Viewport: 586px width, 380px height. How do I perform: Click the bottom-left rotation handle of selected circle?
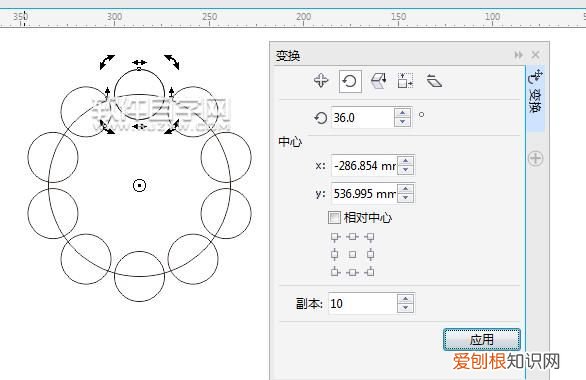107,127
